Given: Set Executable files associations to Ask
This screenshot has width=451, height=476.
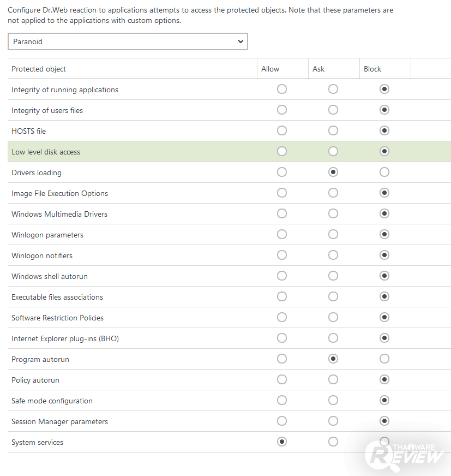Looking at the screenshot, I should point(333,296).
